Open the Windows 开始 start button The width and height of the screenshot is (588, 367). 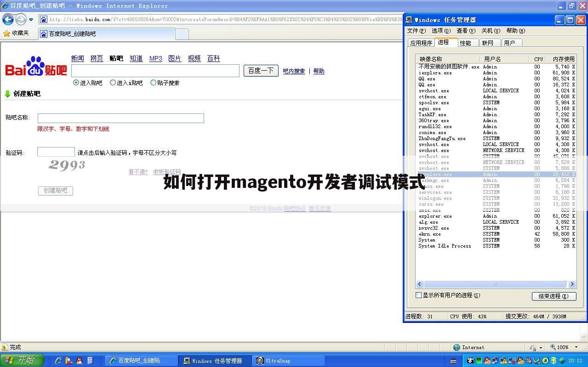pos(22,361)
